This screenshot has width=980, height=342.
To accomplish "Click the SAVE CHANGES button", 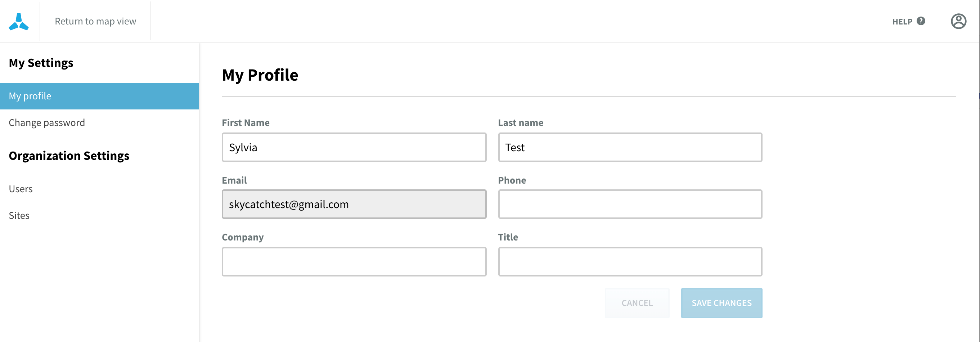I will [721, 303].
